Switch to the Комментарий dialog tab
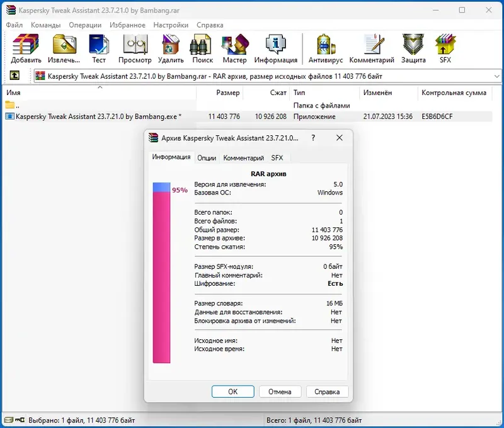504x428 pixels. 244,157
